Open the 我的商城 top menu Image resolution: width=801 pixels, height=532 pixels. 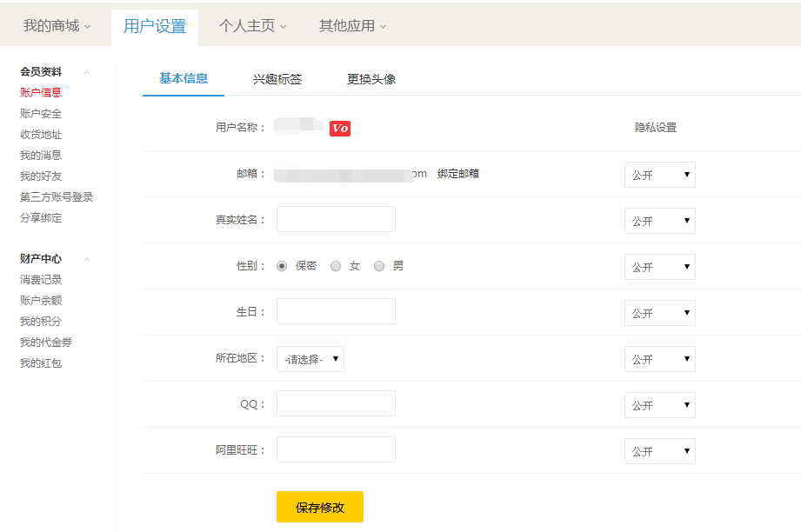[57, 25]
